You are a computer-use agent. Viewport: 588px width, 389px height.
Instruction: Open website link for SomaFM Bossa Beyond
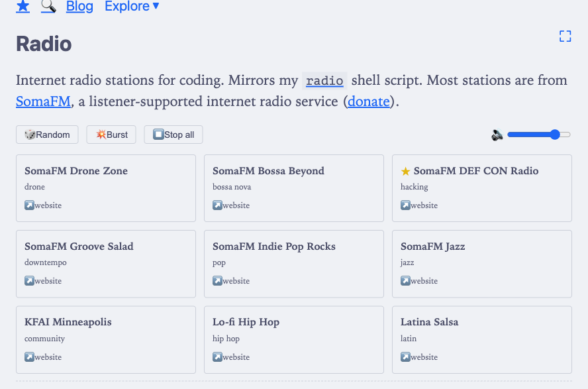pos(231,205)
